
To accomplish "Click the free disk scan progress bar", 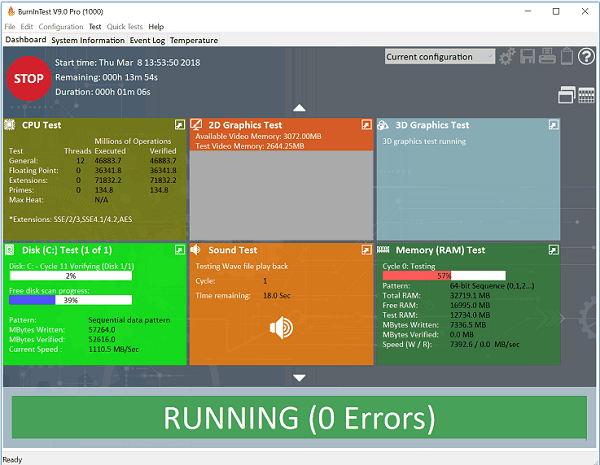I will pyautogui.click(x=70, y=300).
